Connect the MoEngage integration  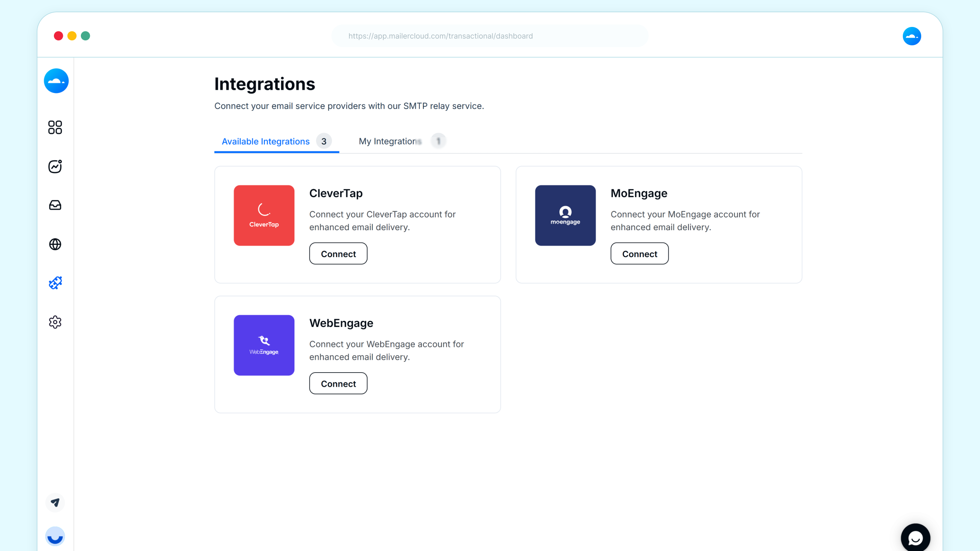pos(639,254)
